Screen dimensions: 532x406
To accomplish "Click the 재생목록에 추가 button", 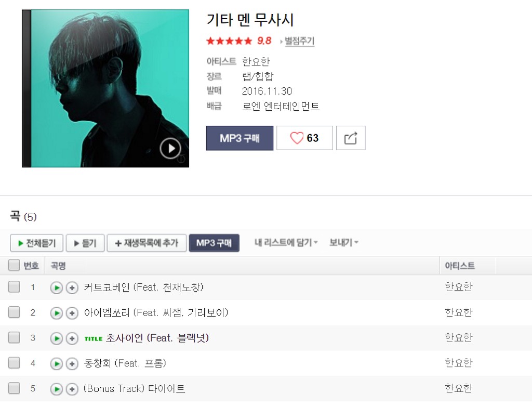I will (147, 243).
